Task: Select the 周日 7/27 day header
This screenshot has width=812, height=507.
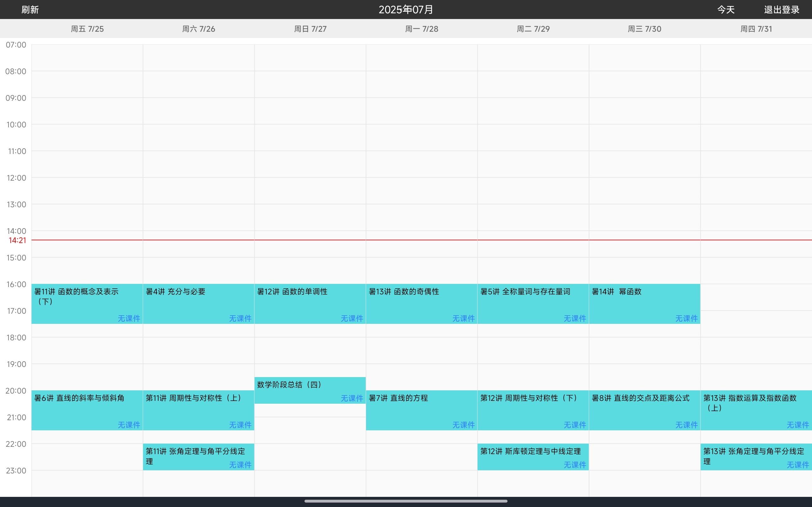Action: click(x=310, y=29)
